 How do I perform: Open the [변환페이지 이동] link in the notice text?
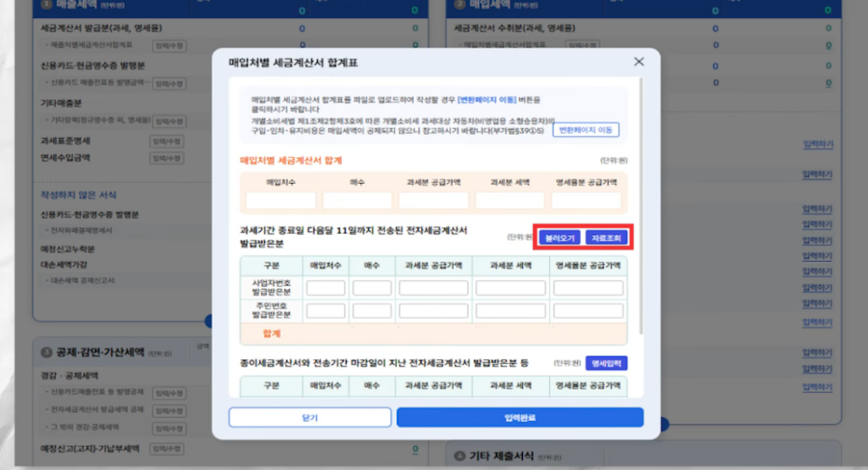(487, 100)
